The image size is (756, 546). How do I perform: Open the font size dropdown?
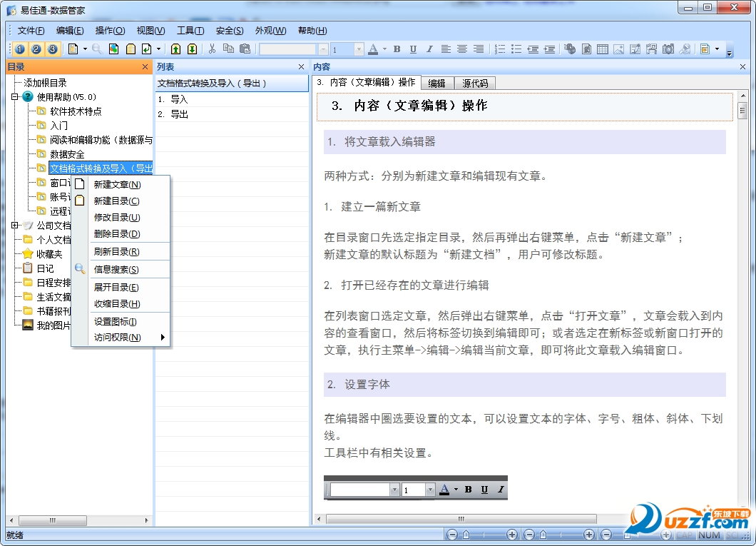point(359,49)
